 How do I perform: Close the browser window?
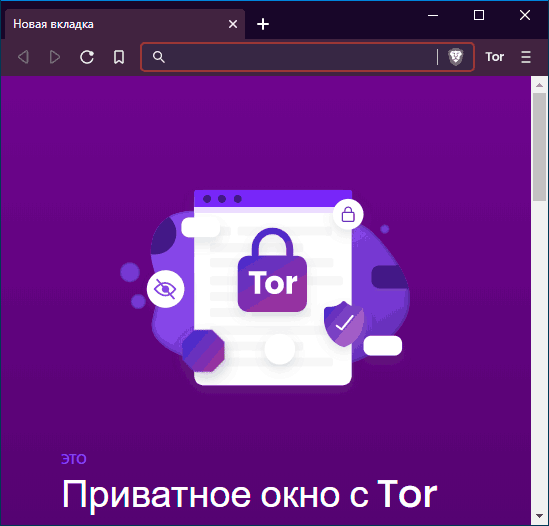(525, 15)
